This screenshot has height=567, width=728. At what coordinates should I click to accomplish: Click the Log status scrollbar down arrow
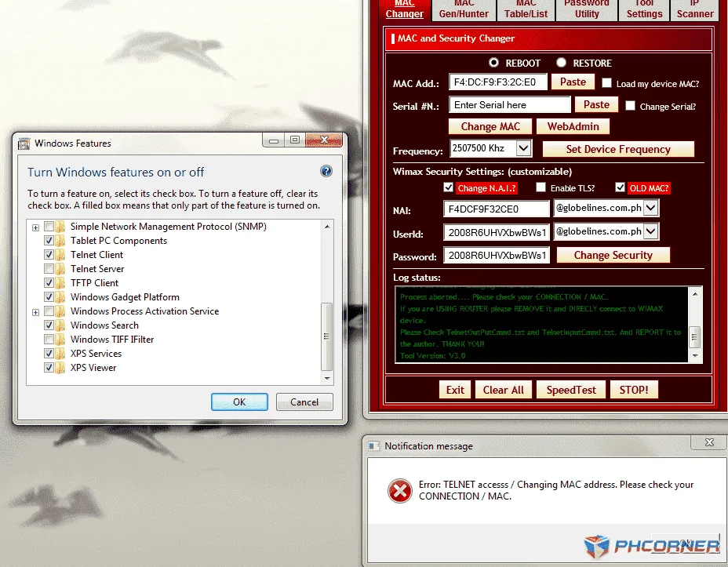[695, 356]
